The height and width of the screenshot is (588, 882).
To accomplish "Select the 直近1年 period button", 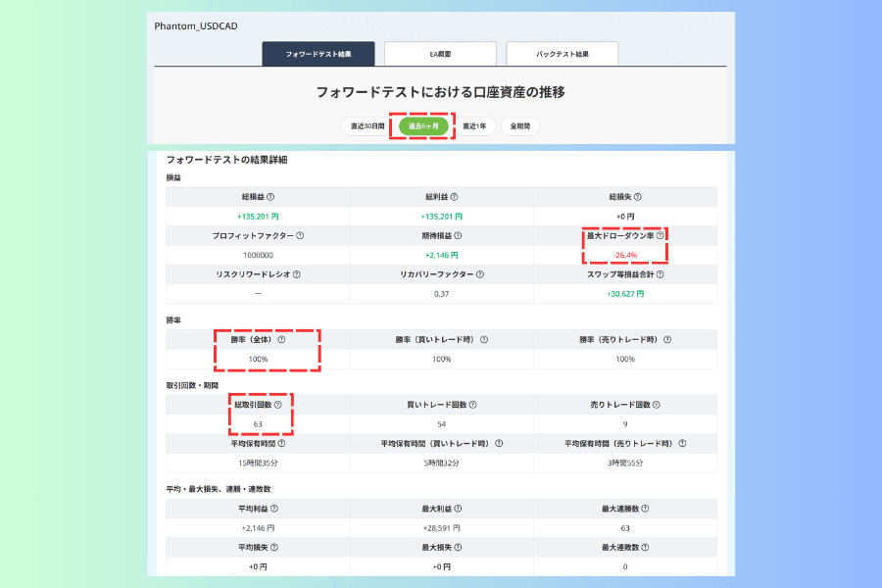I will [x=474, y=126].
